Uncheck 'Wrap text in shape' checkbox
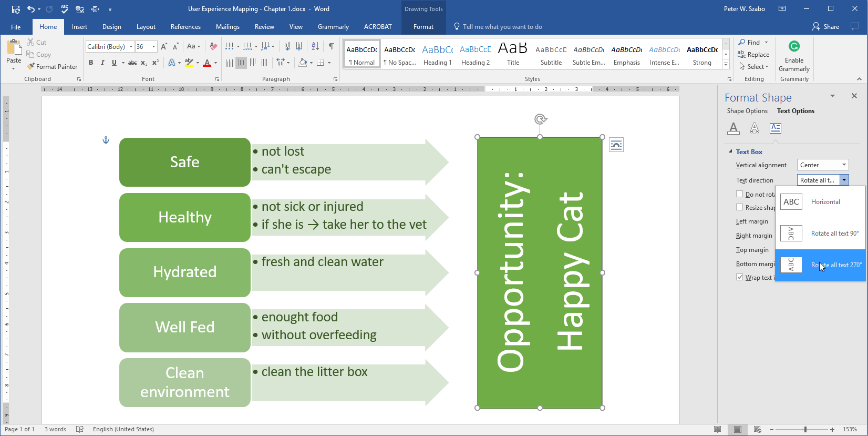 [x=740, y=277]
